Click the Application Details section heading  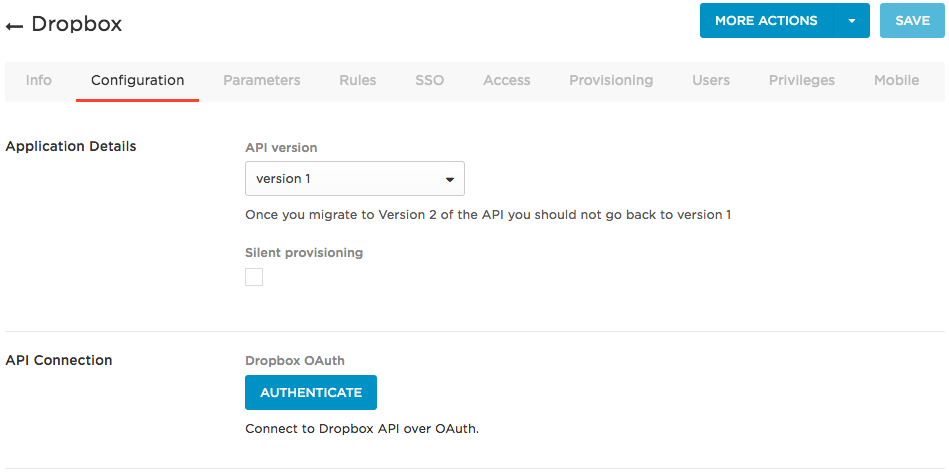[71, 146]
